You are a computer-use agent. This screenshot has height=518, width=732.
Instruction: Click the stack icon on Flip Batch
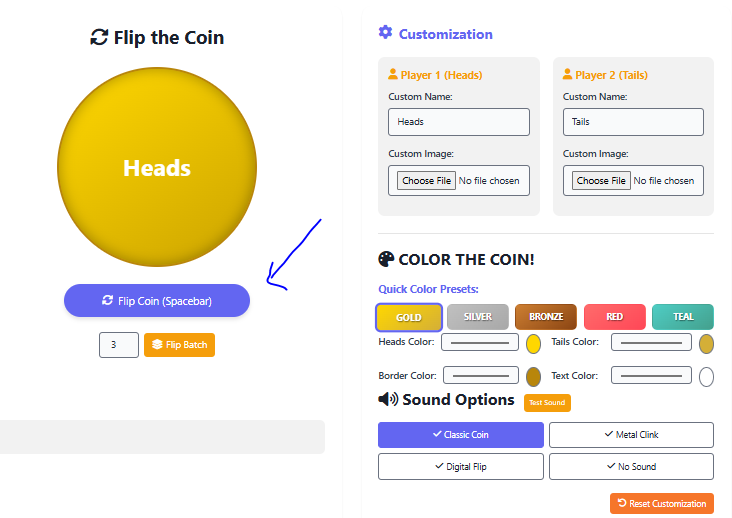coord(157,345)
